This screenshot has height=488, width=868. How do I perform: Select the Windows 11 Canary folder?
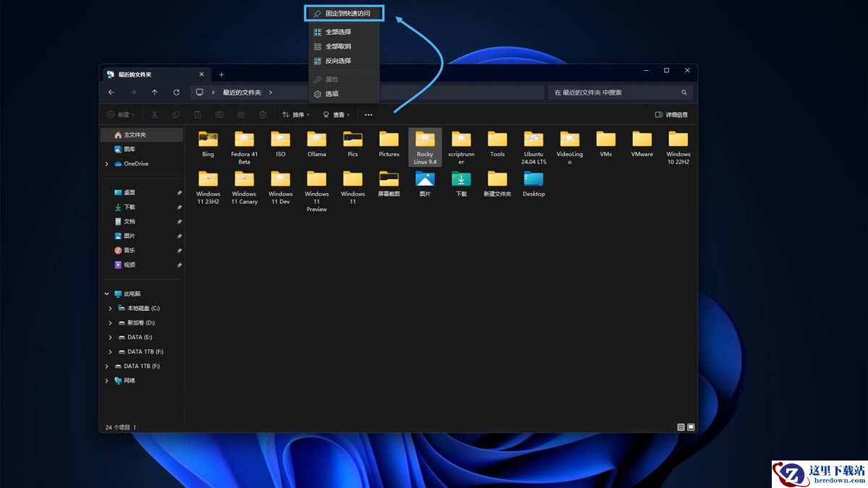(x=244, y=187)
